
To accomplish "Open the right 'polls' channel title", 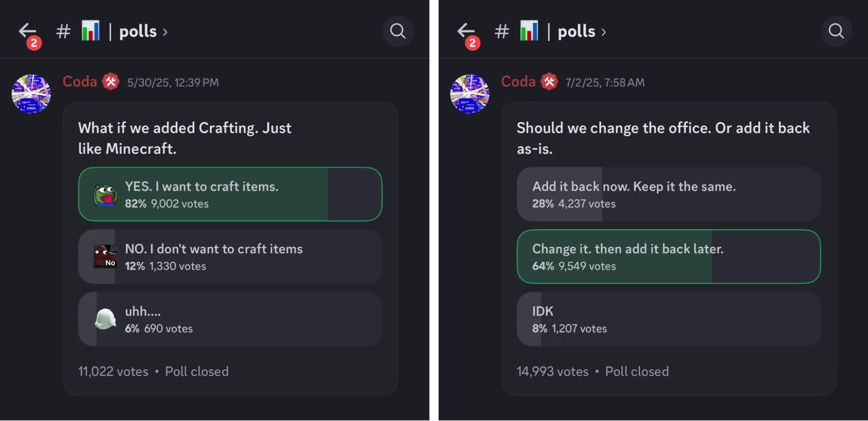I will pyautogui.click(x=576, y=31).
